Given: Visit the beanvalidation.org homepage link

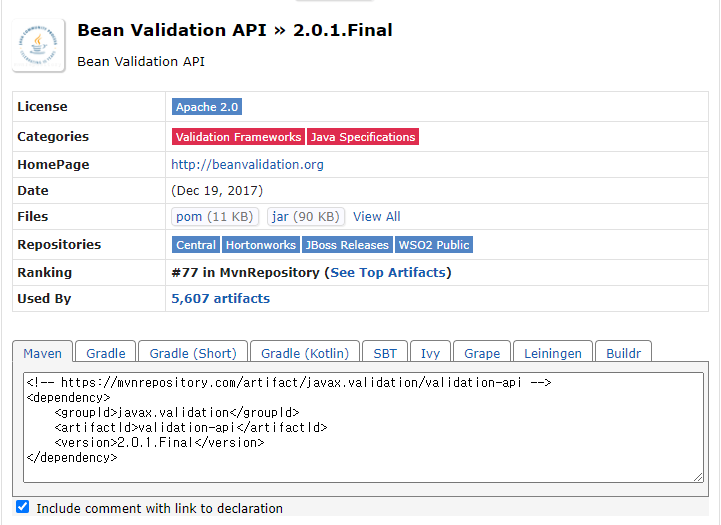Looking at the screenshot, I should [x=247, y=165].
